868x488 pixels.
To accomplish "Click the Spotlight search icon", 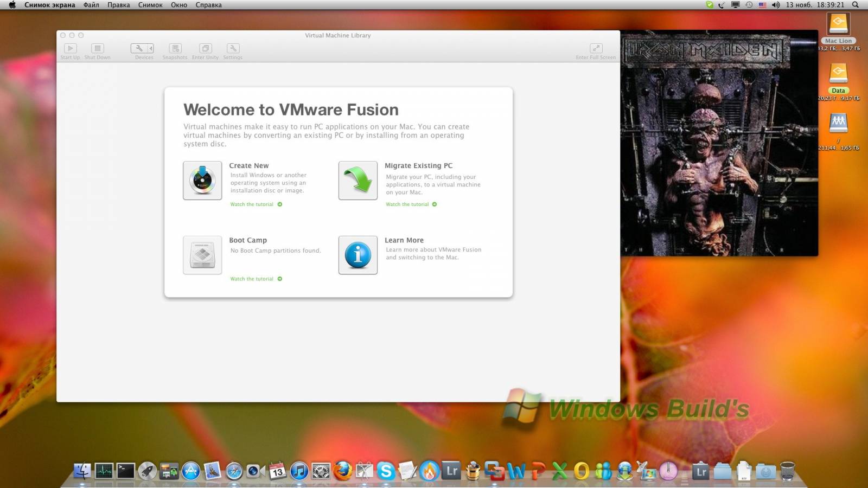I will click(x=856, y=5).
